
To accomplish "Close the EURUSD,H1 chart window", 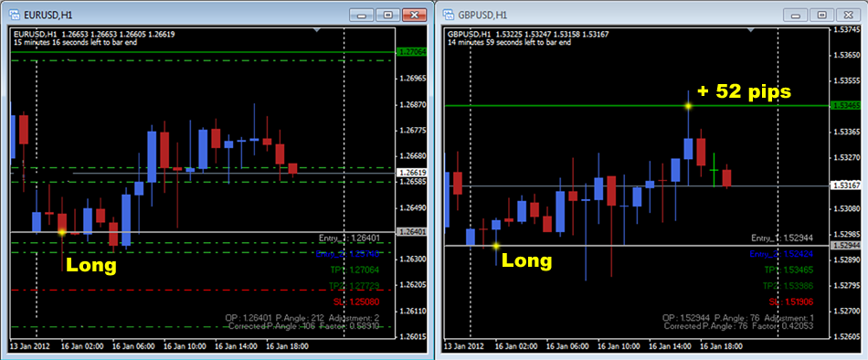I will (414, 15).
